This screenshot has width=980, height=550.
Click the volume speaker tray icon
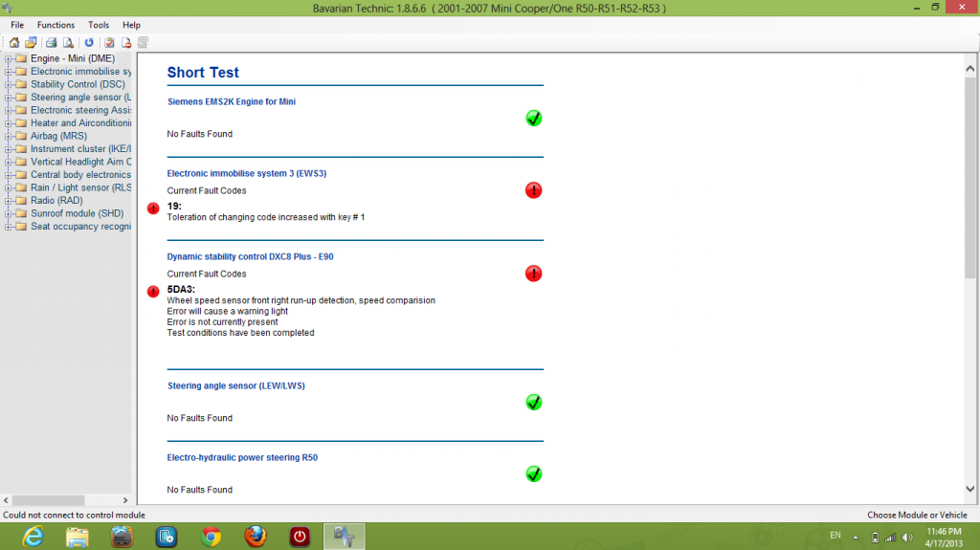907,538
